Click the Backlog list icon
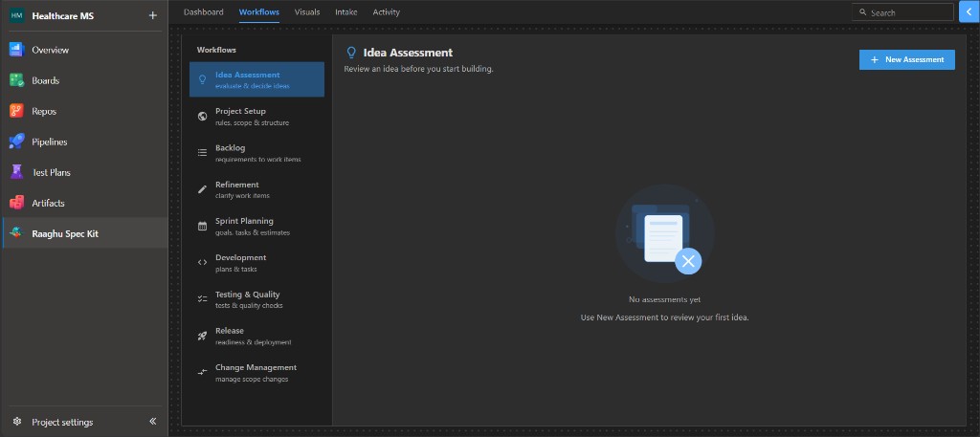Viewport: 980px width, 437px height. tap(202, 152)
